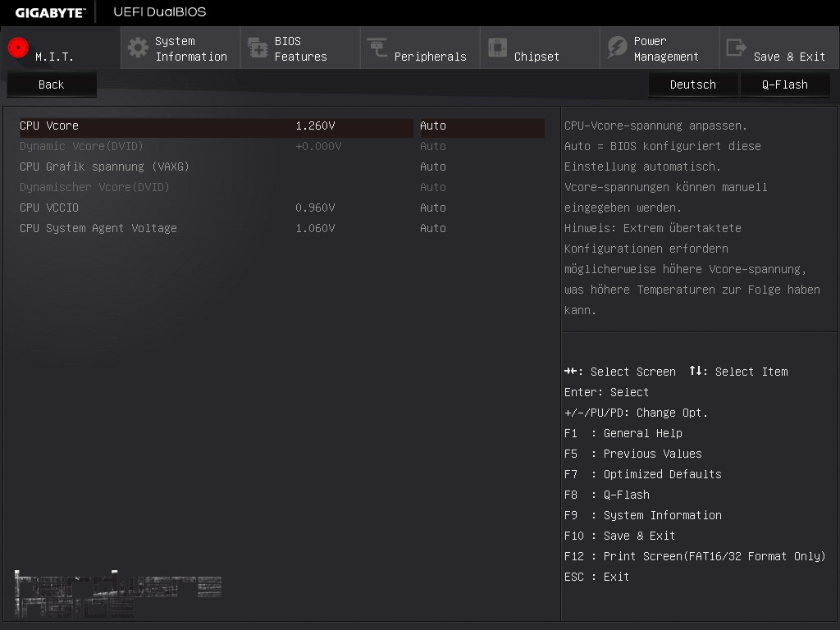Open Dynamischer Vcore(DVID) Auto setting
840x630 pixels.
[433, 188]
